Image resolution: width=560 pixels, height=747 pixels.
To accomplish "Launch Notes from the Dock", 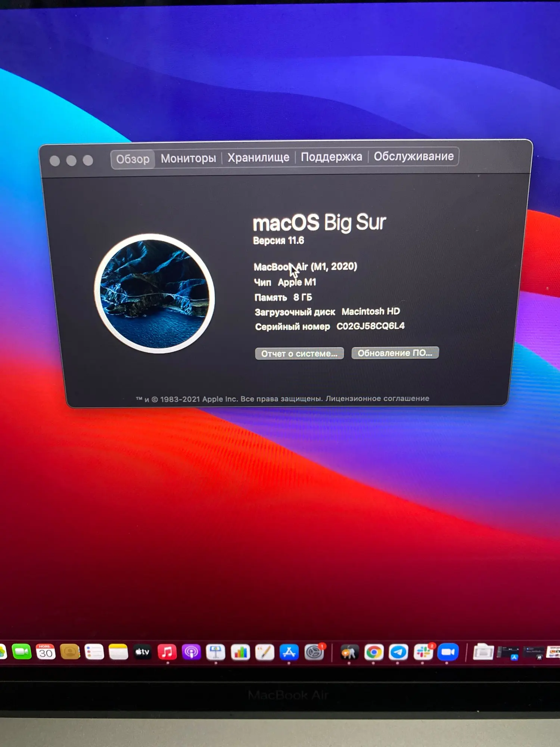I will pos(118,653).
